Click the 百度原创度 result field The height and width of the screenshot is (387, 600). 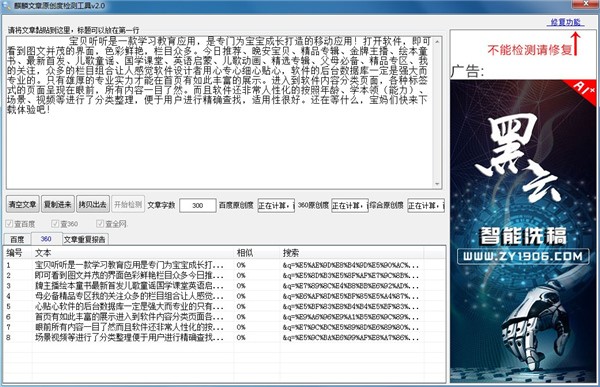(x=276, y=206)
